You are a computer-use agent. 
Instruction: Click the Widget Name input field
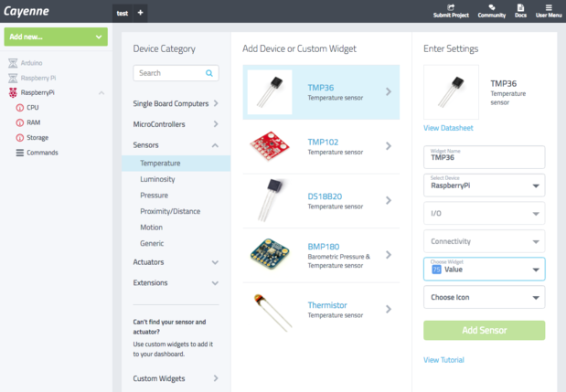tap(484, 157)
